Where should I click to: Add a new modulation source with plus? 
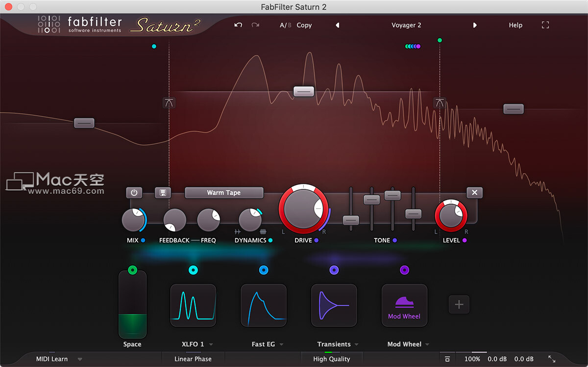(x=459, y=305)
